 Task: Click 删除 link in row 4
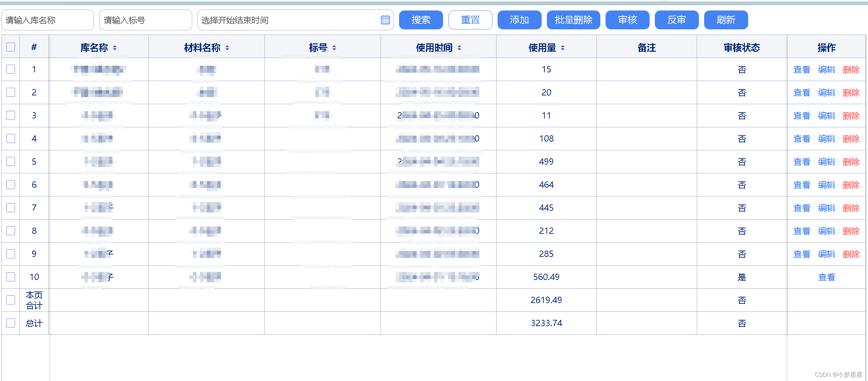point(851,139)
